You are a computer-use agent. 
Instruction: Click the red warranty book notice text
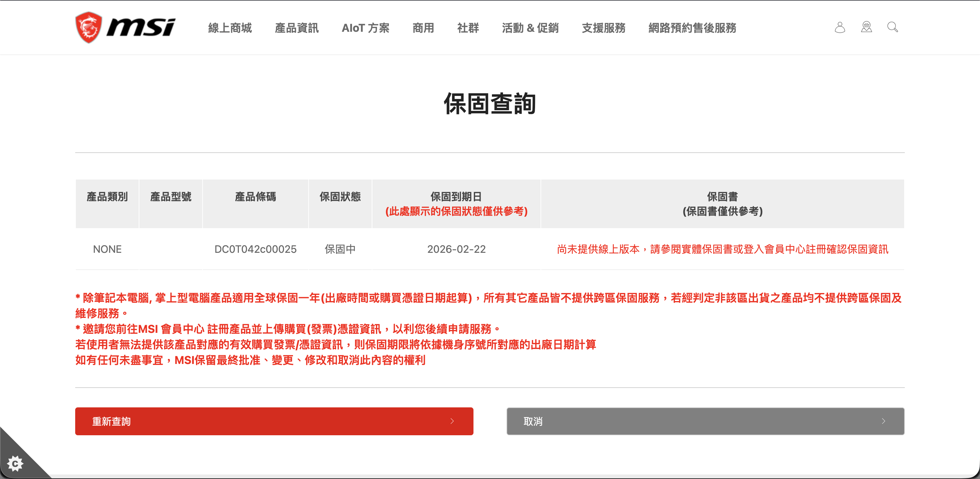(x=722, y=249)
